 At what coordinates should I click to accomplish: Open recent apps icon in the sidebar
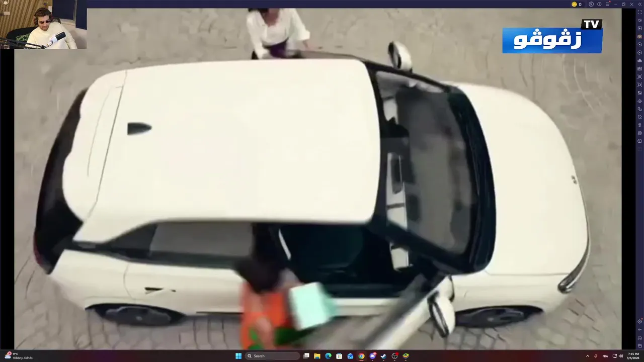click(639, 346)
